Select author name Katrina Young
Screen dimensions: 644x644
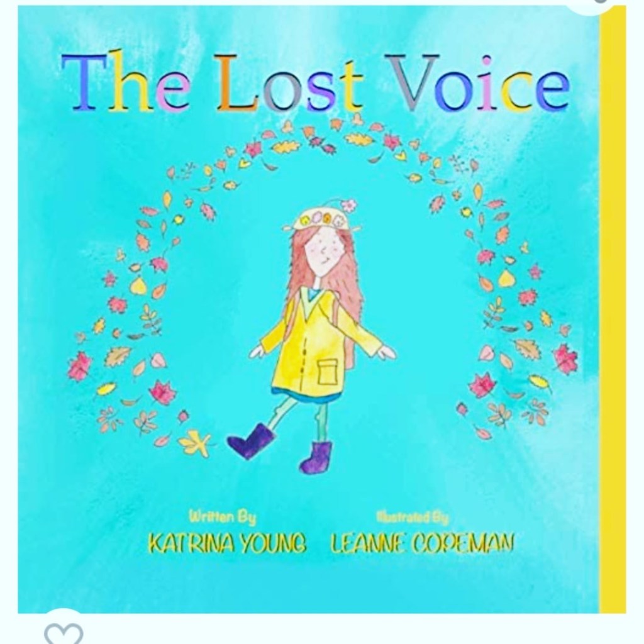(227, 544)
